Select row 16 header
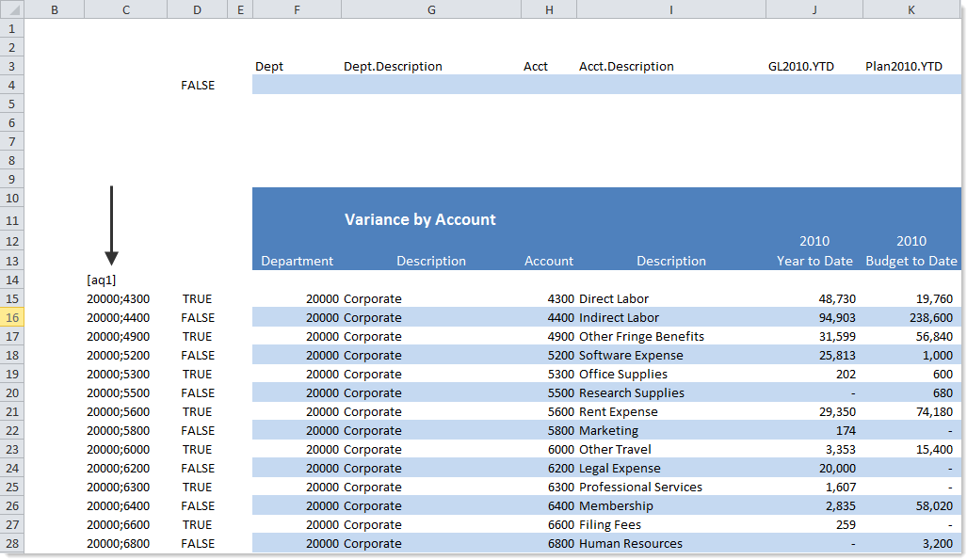 [x=11, y=318]
